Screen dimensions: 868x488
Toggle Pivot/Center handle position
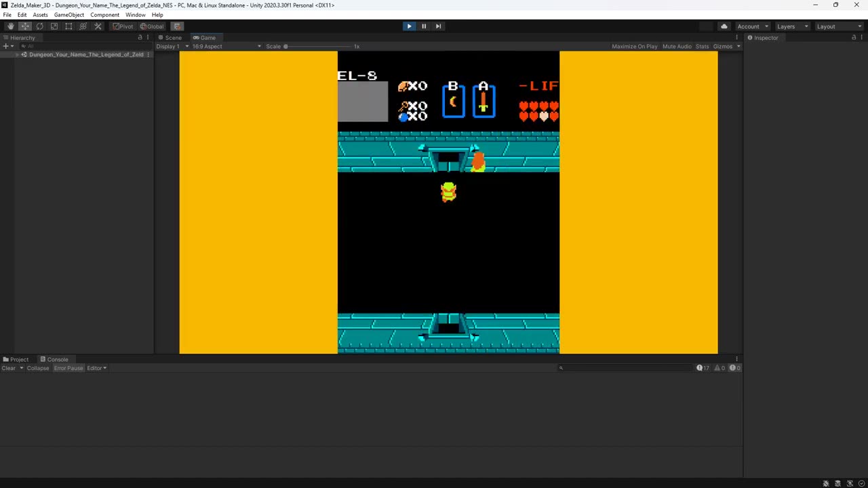[123, 26]
